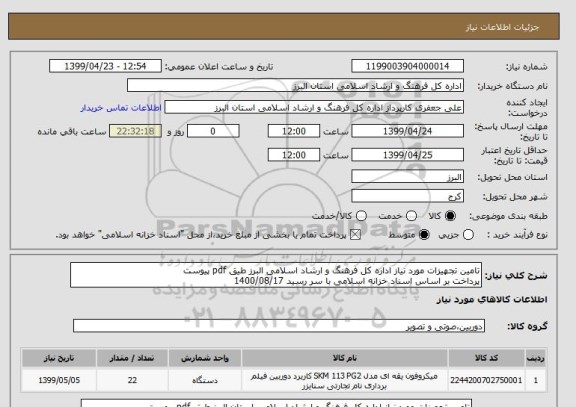Click the request creator field علی جعفری
Viewport: 576px width, 407px height.
(x=314, y=108)
